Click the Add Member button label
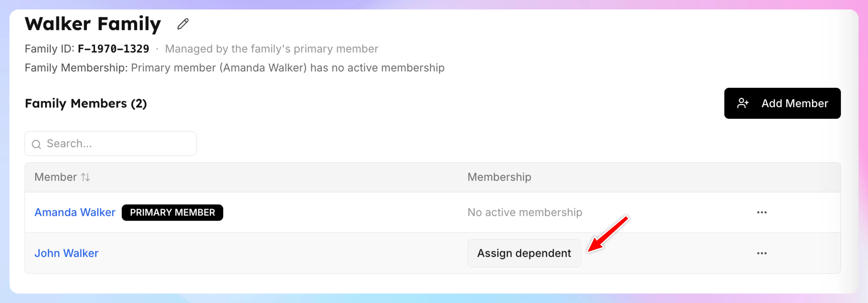The image size is (868, 303). pyautogui.click(x=794, y=103)
